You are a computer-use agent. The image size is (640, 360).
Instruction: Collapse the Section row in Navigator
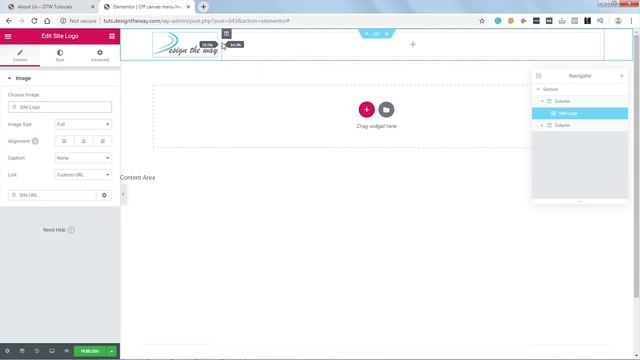click(x=538, y=89)
